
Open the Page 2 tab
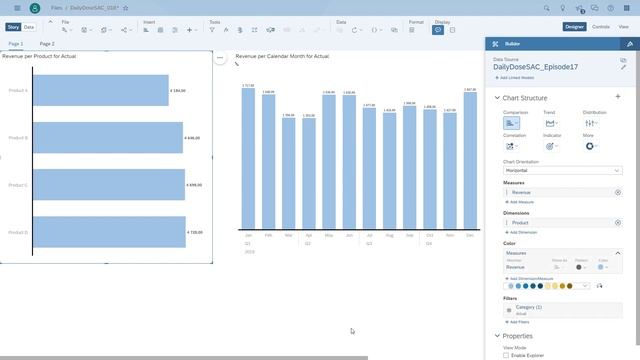(47, 44)
